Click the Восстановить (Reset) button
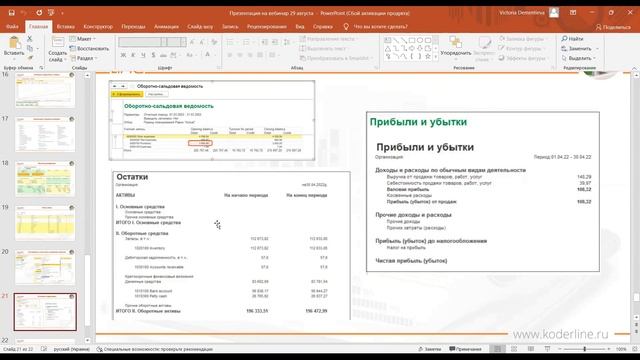 (x=89, y=49)
